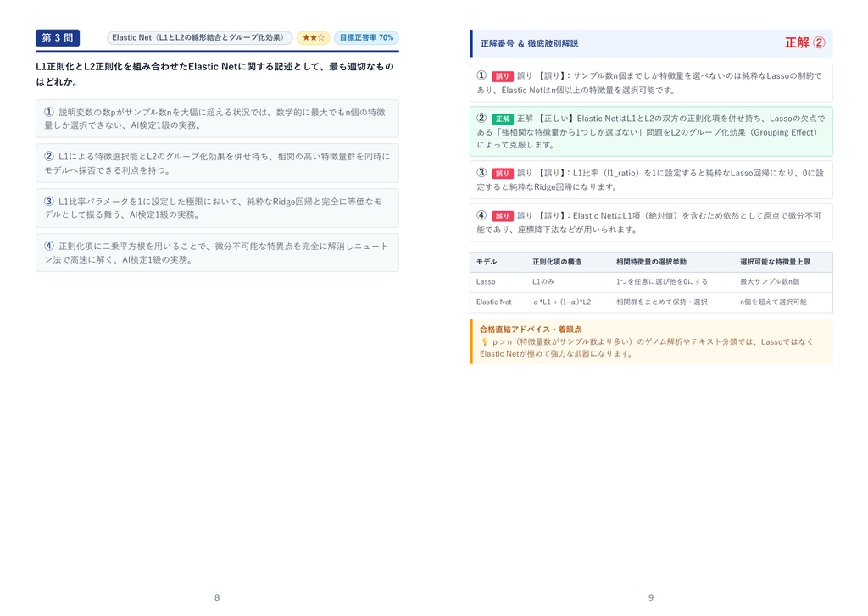Click the Elastic Net topic tag pill

[x=199, y=37]
